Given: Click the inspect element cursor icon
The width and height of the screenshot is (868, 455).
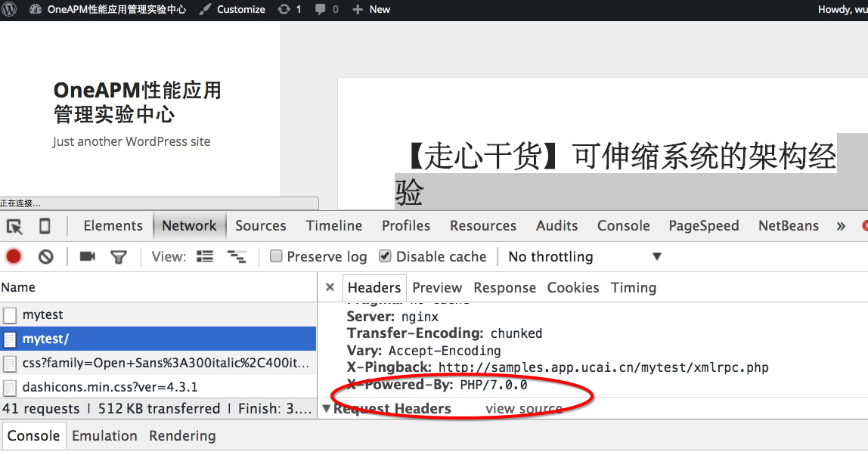Looking at the screenshot, I should [x=14, y=226].
